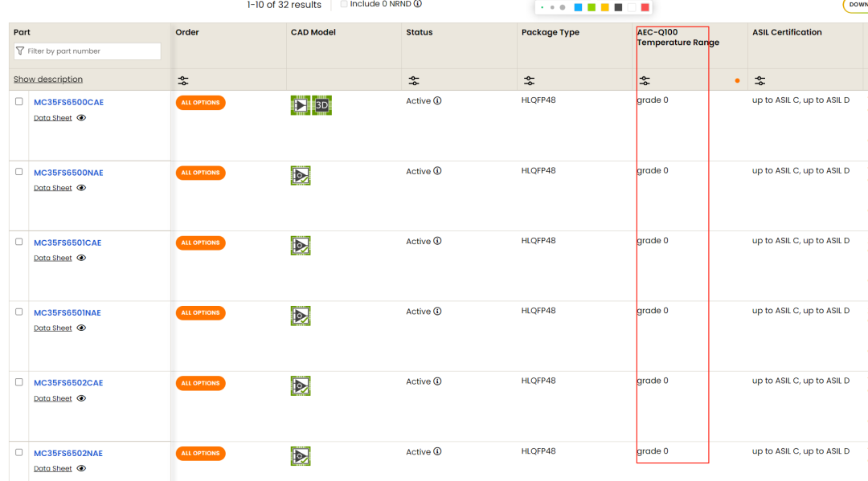Open part link MC35FS6501CAE
The width and height of the screenshot is (868, 481).
click(68, 243)
